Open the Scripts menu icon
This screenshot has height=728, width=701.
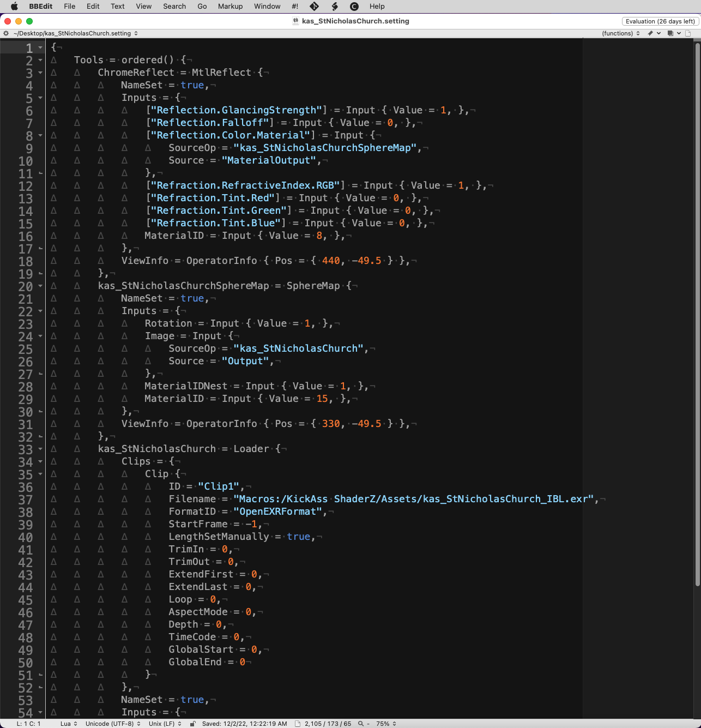pyautogui.click(x=335, y=7)
